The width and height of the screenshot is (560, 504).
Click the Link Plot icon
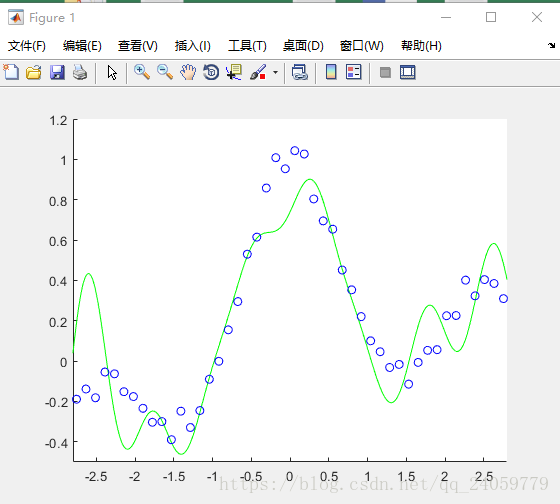pyautogui.click(x=300, y=72)
